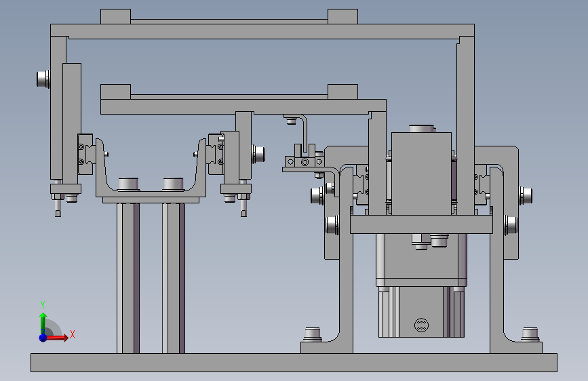588x381 pixels.
Task: Select the bolt head on the far-left upright
Action: point(43,79)
